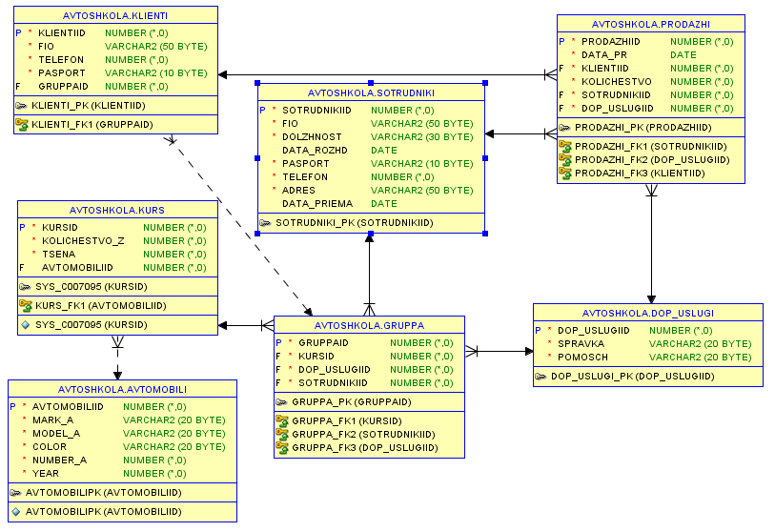Click the SOTRUDNIKIID column in GRUPPA table
775x532 pixels.
(x=333, y=383)
